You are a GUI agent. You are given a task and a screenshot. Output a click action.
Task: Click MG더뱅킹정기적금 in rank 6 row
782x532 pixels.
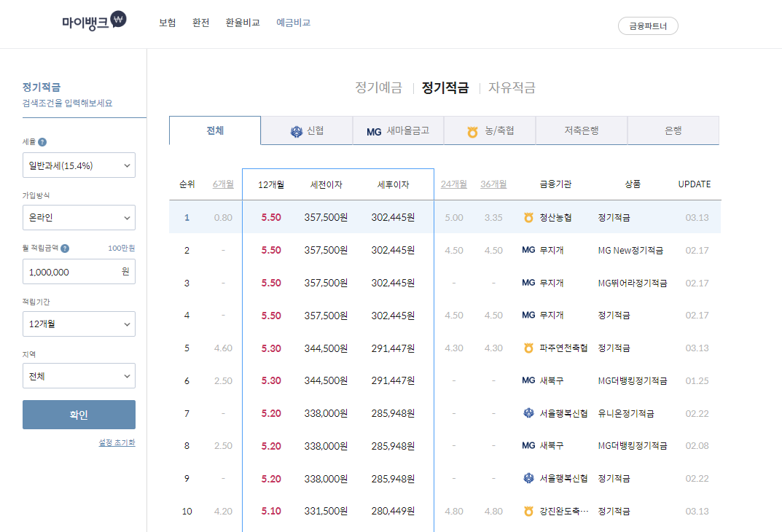point(633,381)
